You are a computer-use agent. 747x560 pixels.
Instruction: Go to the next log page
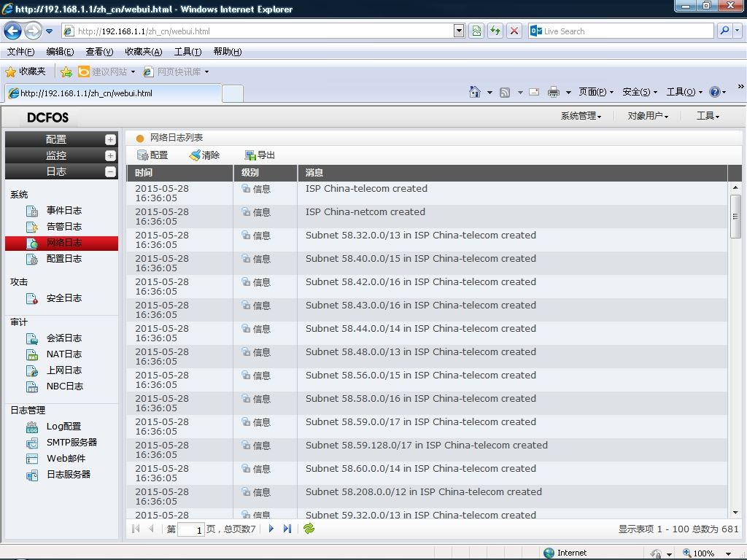(271, 529)
